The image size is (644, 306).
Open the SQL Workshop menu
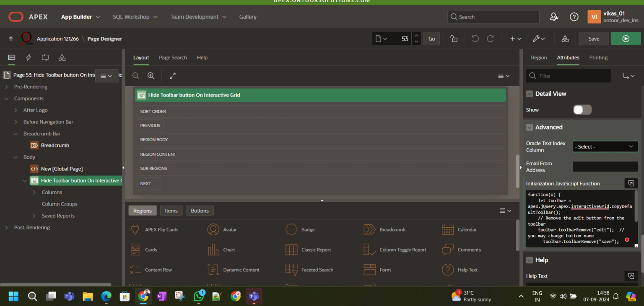[x=135, y=17]
